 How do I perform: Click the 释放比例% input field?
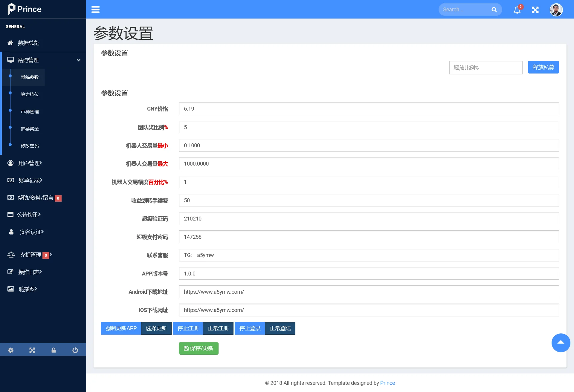[x=486, y=68]
